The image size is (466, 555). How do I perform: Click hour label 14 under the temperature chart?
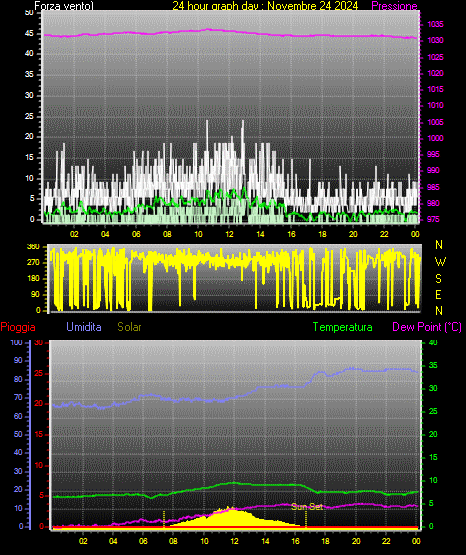point(265,541)
